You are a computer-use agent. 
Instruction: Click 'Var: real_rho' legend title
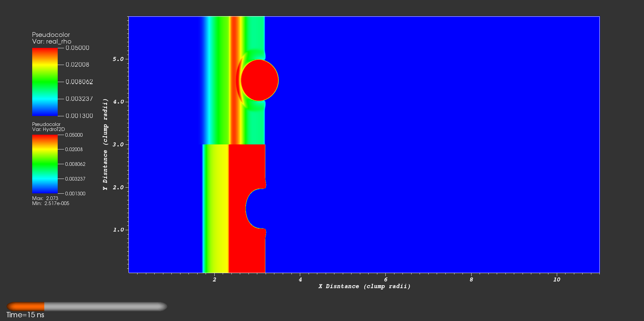tap(52, 42)
